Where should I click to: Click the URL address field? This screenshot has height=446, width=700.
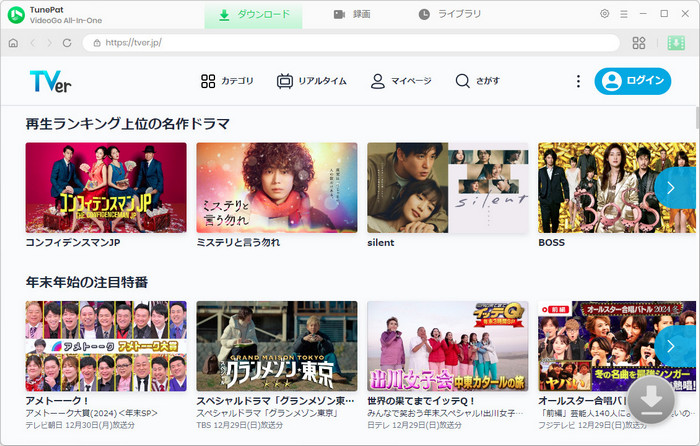click(x=351, y=43)
